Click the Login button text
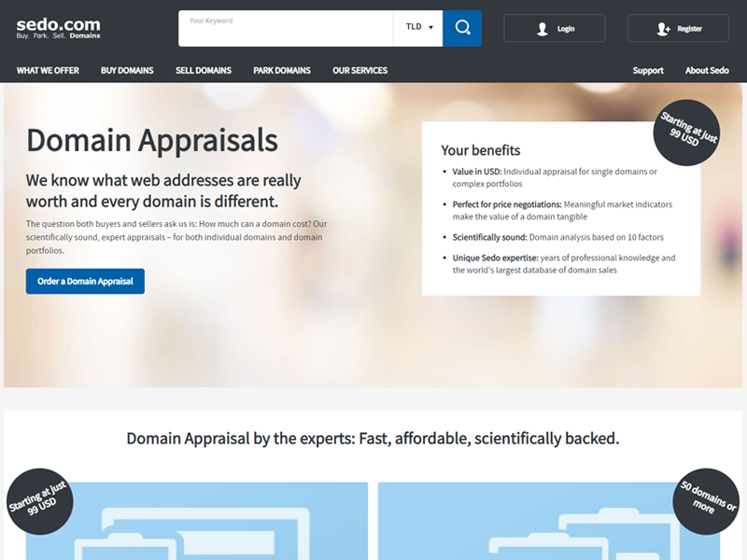The width and height of the screenshot is (747, 560). 566,29
